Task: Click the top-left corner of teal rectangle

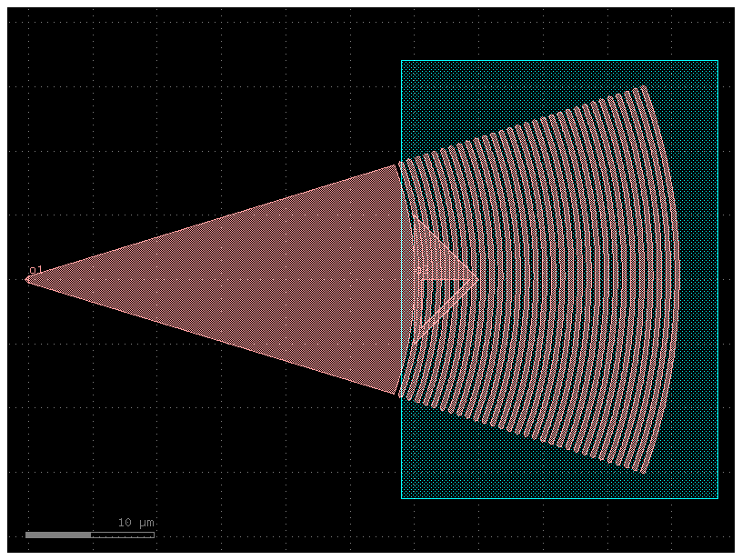Action: 403,61
